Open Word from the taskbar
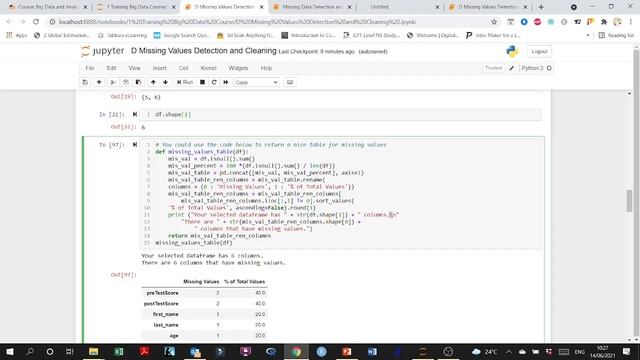 coord(372,351)
